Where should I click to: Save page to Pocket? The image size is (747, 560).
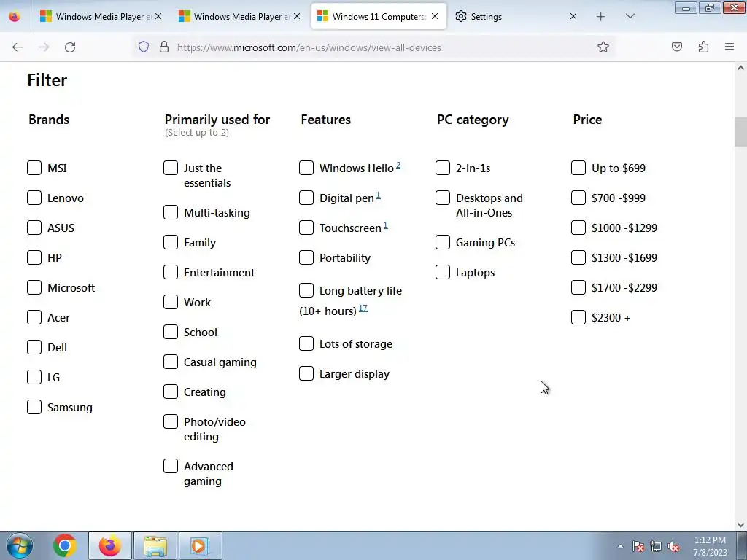676,47
